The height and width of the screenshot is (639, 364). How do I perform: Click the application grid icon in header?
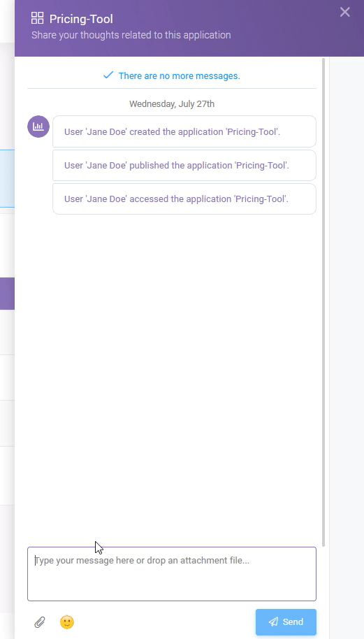pyautogui.click(x=38, y=18)
